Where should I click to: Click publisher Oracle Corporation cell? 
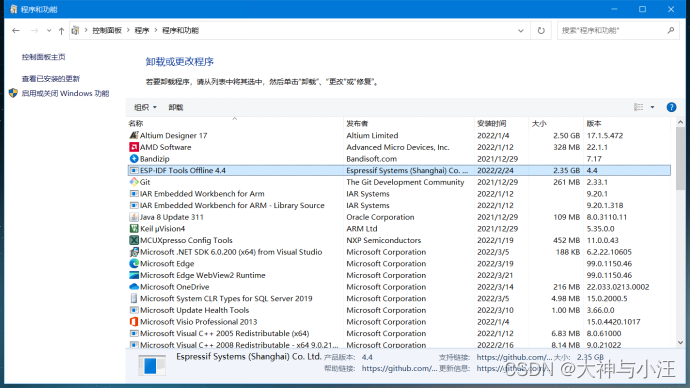coord(380,217)
